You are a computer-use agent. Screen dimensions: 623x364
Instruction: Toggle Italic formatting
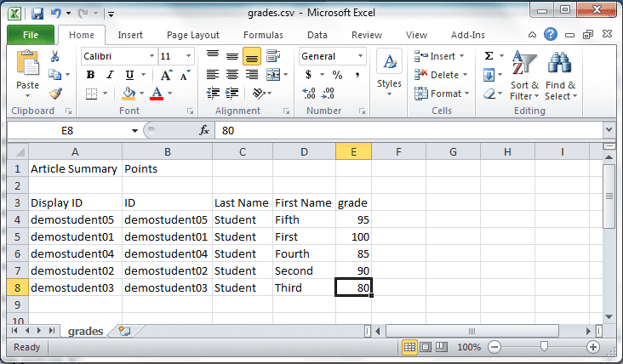pos(110,75)
